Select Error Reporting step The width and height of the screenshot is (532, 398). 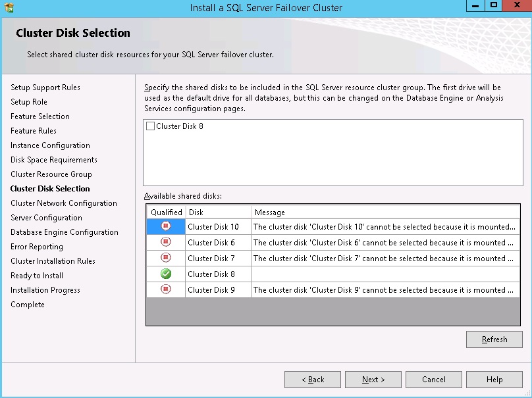[x=37, y=247]
